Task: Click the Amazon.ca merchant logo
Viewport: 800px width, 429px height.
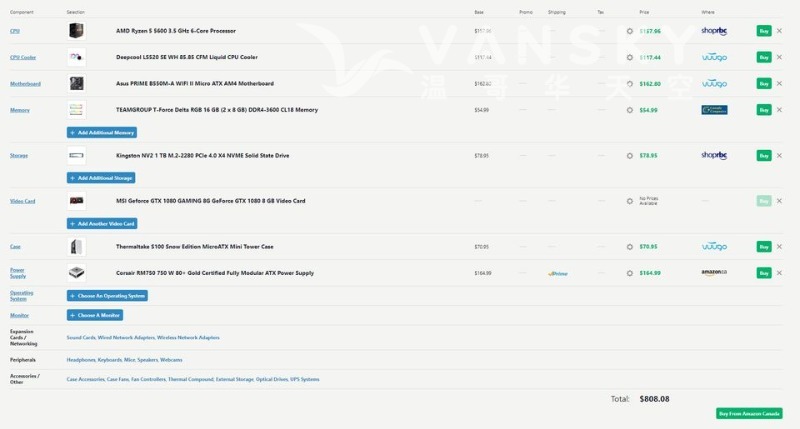Action: coord(714,272)
